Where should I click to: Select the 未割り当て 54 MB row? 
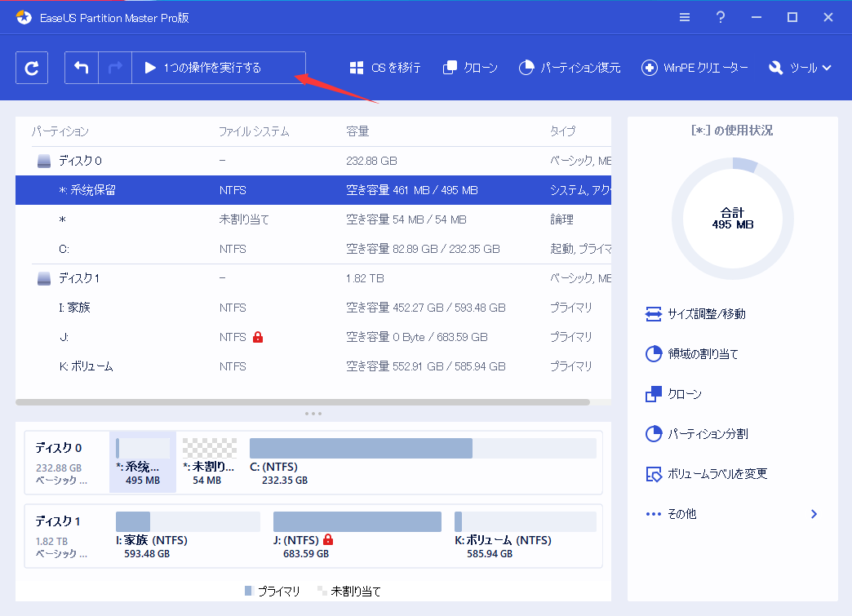point(313,219)
